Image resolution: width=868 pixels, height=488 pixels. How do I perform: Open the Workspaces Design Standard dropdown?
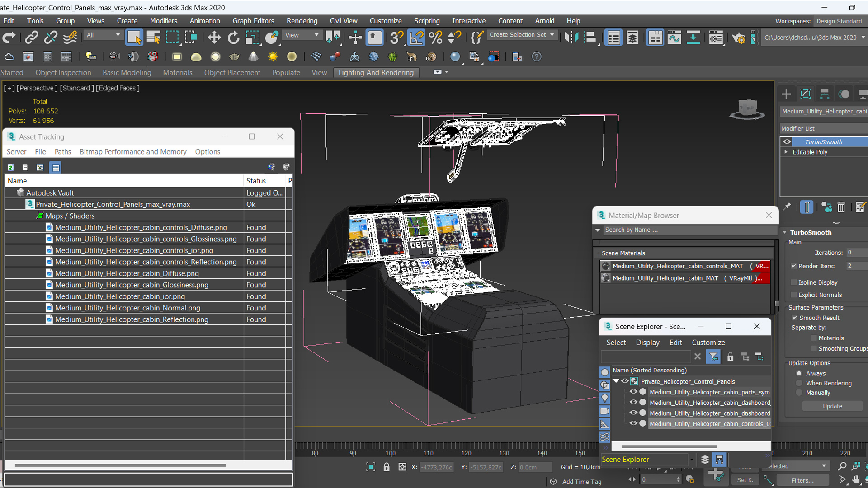coord(840,21)
